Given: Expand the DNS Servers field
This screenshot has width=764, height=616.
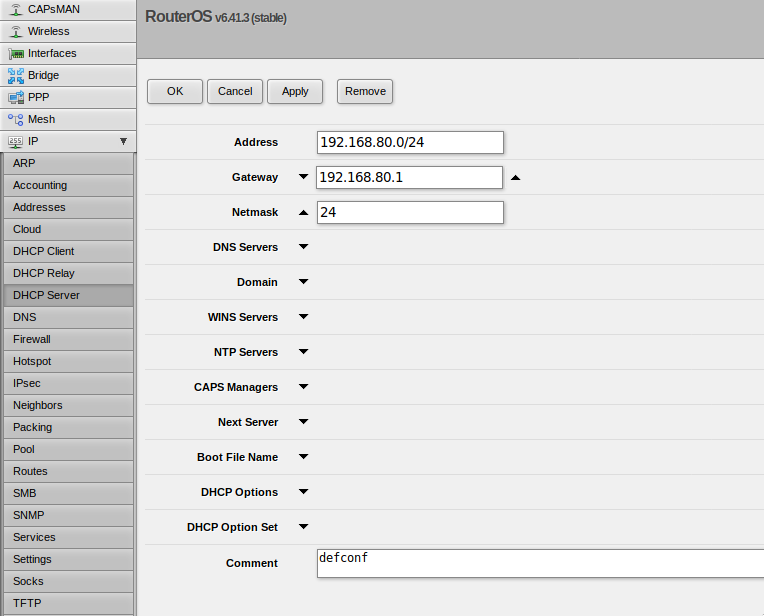Looking at the screenshot, I should [x=304, y=247].
